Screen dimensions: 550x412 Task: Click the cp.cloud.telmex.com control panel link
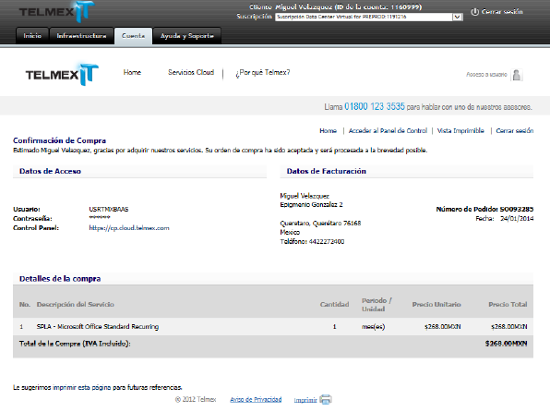click(x=129, y=228)
